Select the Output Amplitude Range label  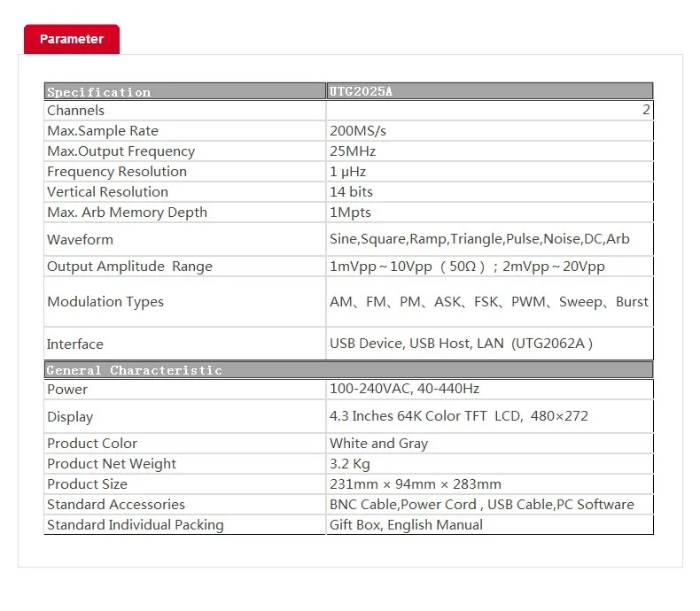[x=130, y=267]
